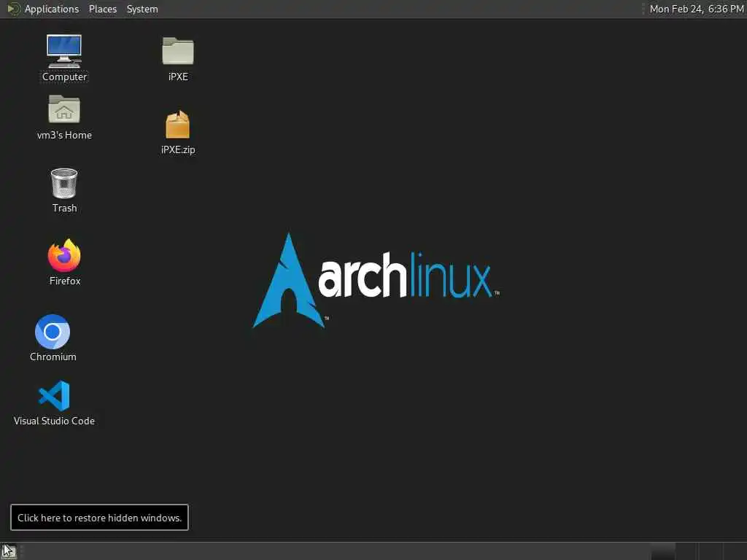The height and width of the screenshot is (560, 747).
Task: Click the show desktop button in bottom panel
Action: (x=9, y=551)
